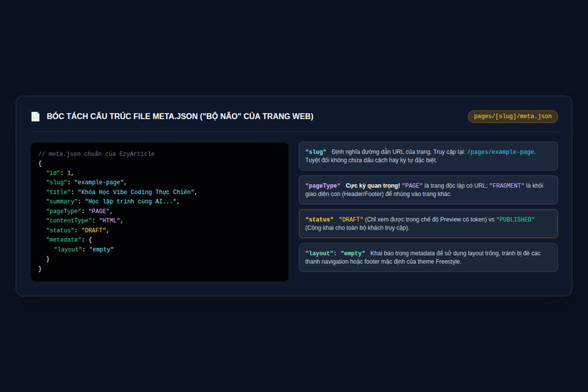
Task: Click the "FRAGMENT" value in pageType card
Action: [x=507, y=186]
